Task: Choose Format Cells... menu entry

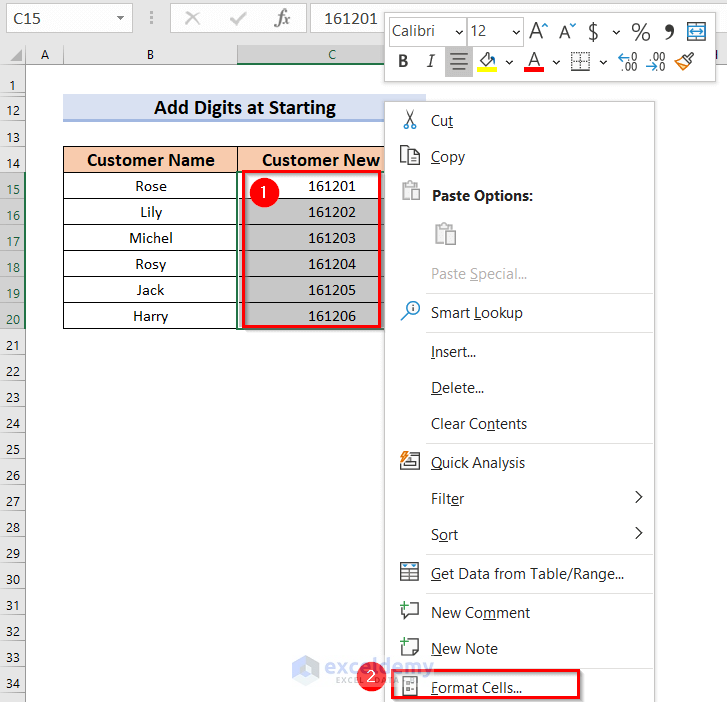Action: (519, 687)
